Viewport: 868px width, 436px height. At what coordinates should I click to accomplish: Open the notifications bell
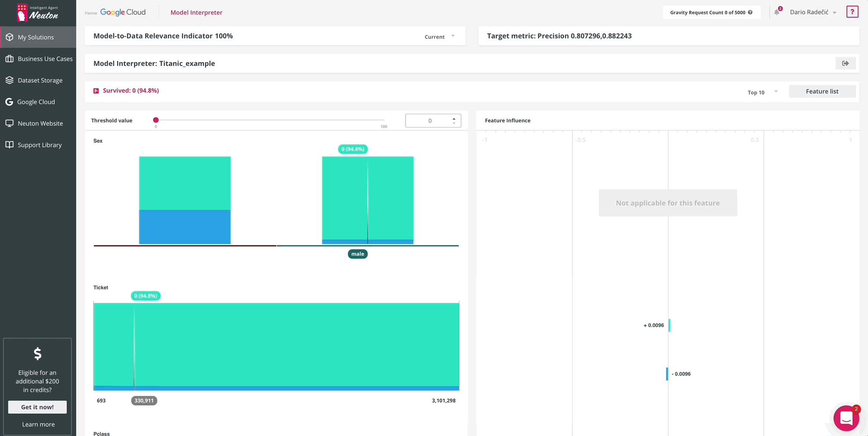point(777,12)
